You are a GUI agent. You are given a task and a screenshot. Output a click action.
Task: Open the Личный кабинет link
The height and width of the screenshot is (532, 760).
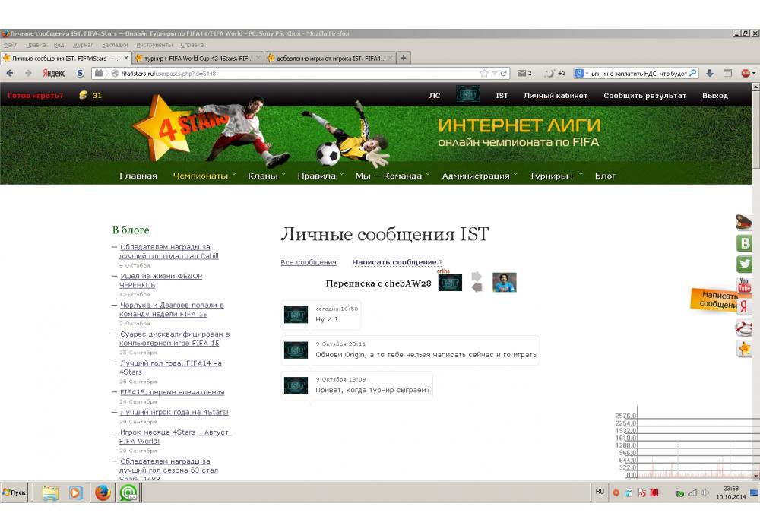point(555,96)
